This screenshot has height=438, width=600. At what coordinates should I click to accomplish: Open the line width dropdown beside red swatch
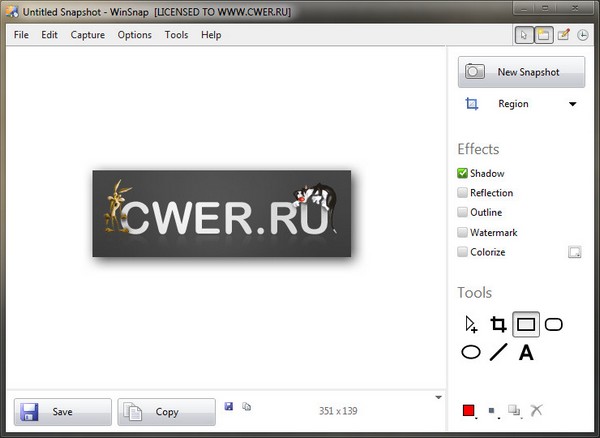pyautogui.click(x=491, y=411)
